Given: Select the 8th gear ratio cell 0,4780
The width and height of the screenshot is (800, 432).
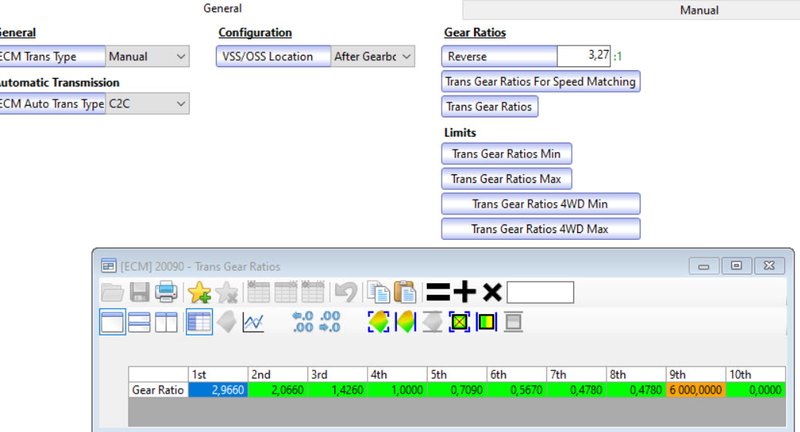Looking at the screenshot, I should 636,390.
